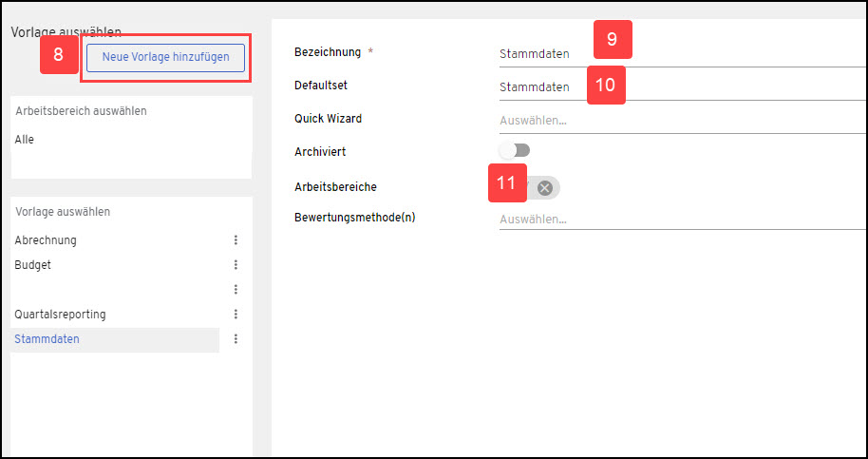Open the Bewertungsmethode(n) dropdown
The height and width of the screenshot is (459, 868).
click(x=682, y=220)
